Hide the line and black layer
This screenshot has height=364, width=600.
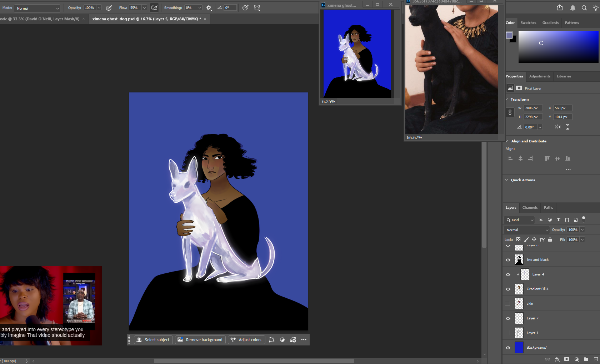click(508, 260)
